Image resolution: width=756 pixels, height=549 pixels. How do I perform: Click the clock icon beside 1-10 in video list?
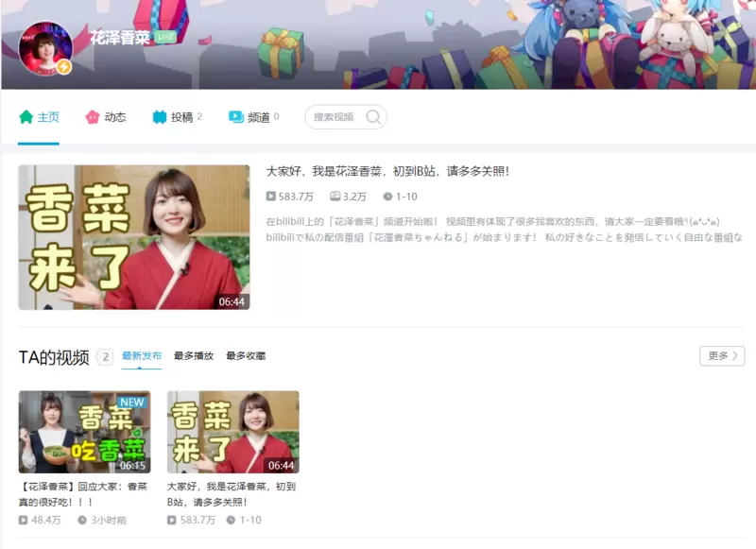pyautogui.click(x=231, y=520)
